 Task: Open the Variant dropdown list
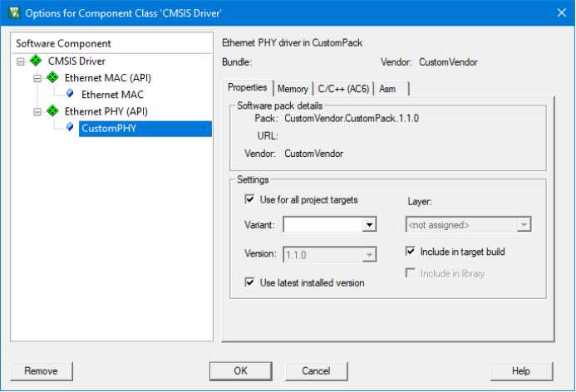point(369,224)
